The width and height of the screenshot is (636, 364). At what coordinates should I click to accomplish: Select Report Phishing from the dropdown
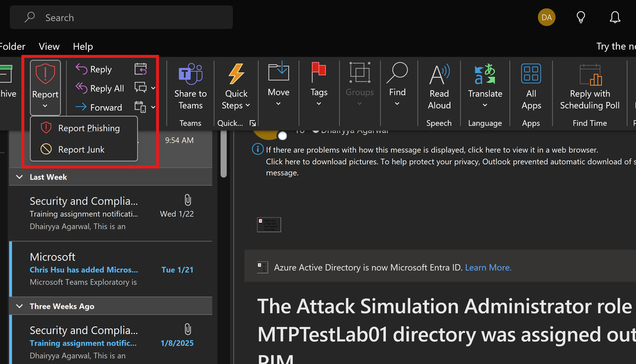84,128
